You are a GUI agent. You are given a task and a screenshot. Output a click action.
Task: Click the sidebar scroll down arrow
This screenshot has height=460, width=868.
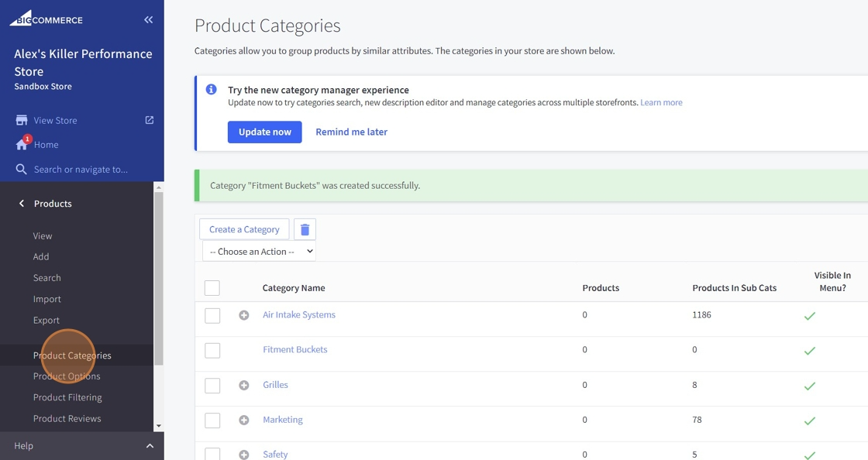[x=159, y=426]
